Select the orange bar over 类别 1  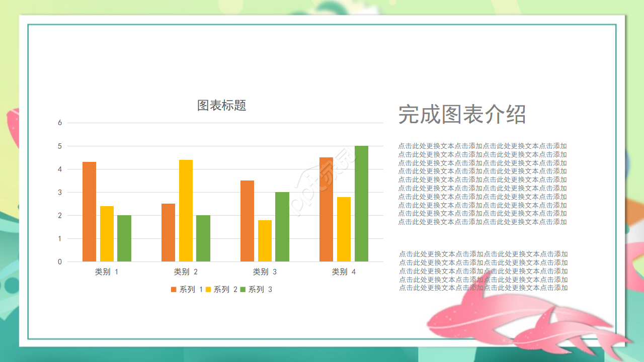pos(89,211)
